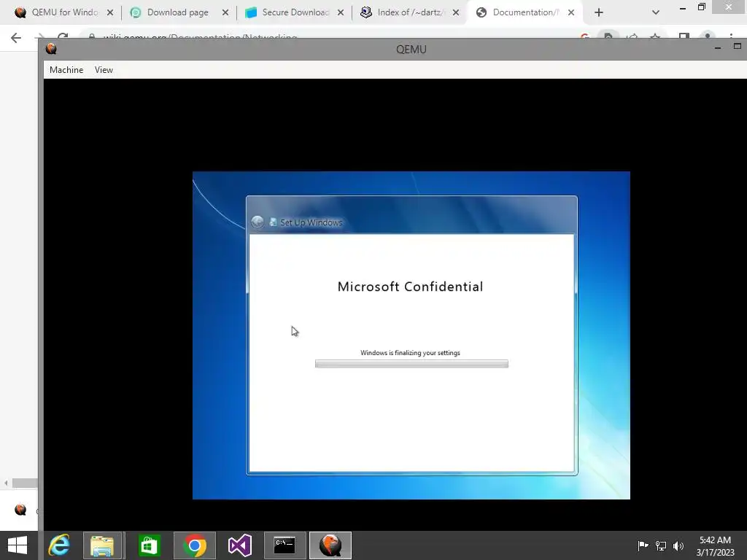The image size is (747, 560).
Task: Open the Machine menu in QEMU
Action: [x=66, y=69]
